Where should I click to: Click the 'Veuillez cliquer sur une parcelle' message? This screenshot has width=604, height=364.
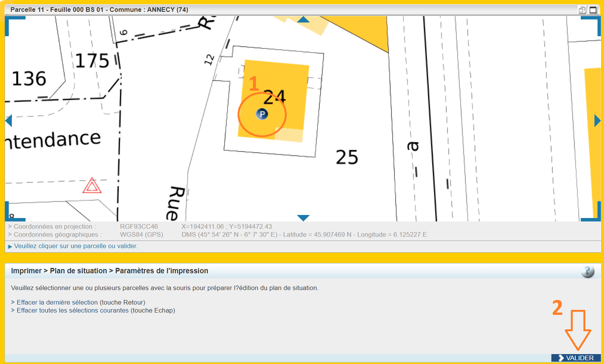(x=75, y=246)
